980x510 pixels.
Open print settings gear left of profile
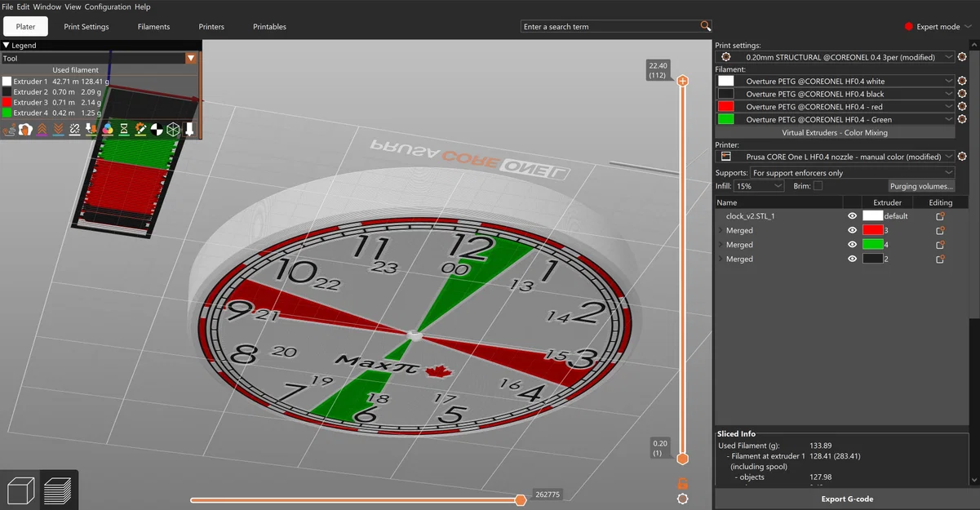point(725,57)
